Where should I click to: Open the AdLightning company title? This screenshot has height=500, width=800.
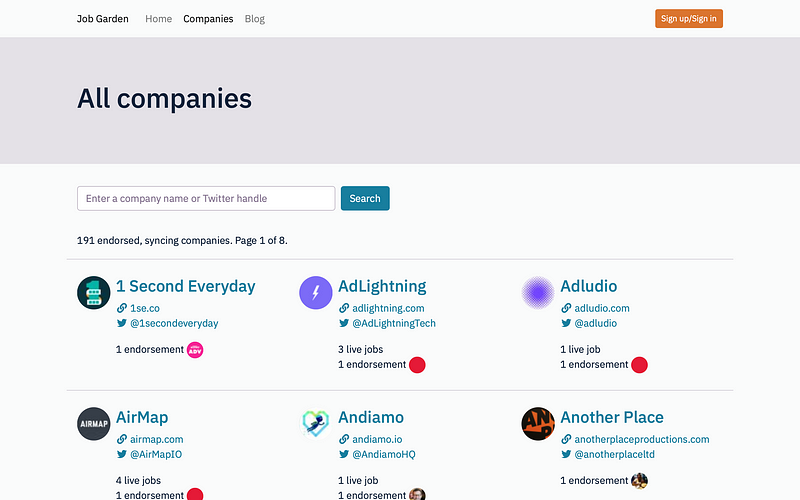pyautogui.click(x=382, y=286)
